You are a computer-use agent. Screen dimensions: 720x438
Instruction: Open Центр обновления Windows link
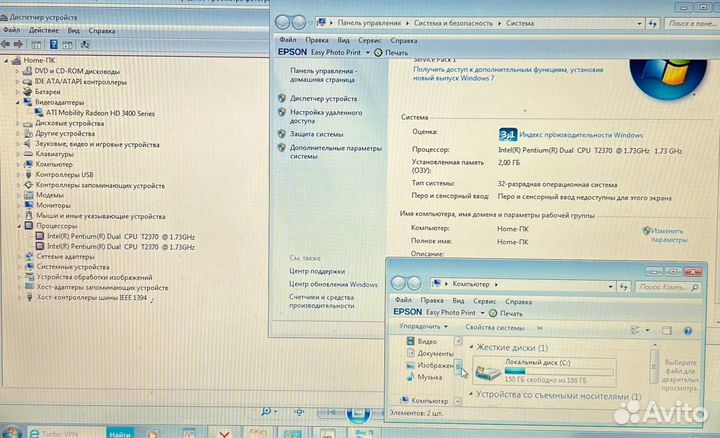(333, 284)
